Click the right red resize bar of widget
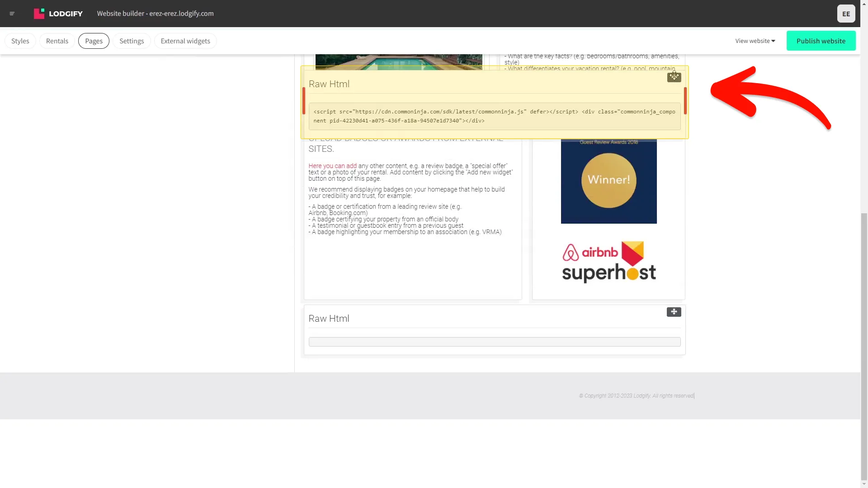 (x=685, y=101)
